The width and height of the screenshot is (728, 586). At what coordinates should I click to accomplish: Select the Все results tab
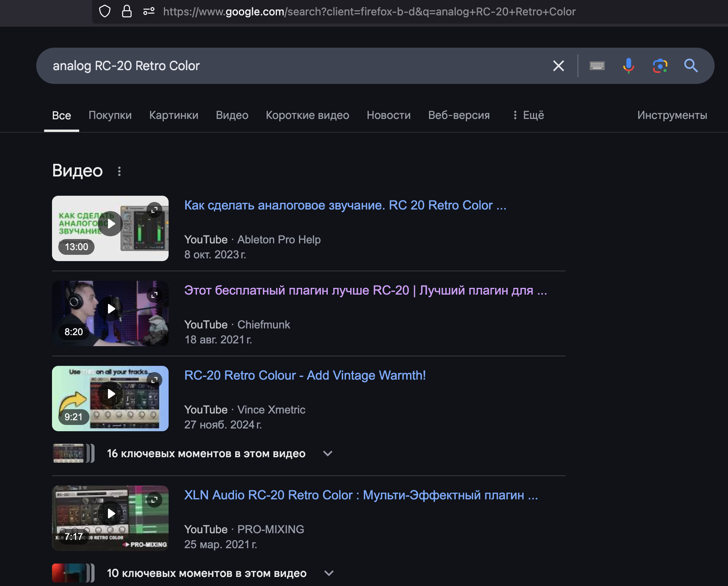(x=61, y=115)
